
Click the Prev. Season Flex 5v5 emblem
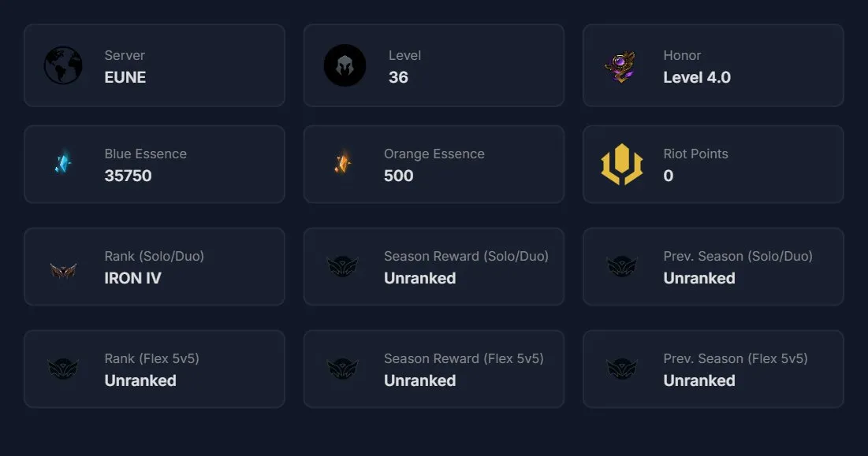pos(622,369)
